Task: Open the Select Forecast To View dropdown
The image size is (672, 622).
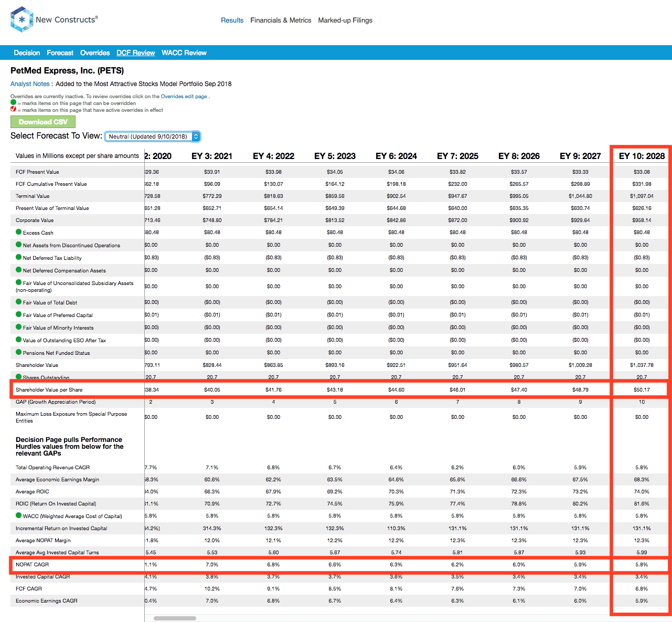Action: [152, 136]
